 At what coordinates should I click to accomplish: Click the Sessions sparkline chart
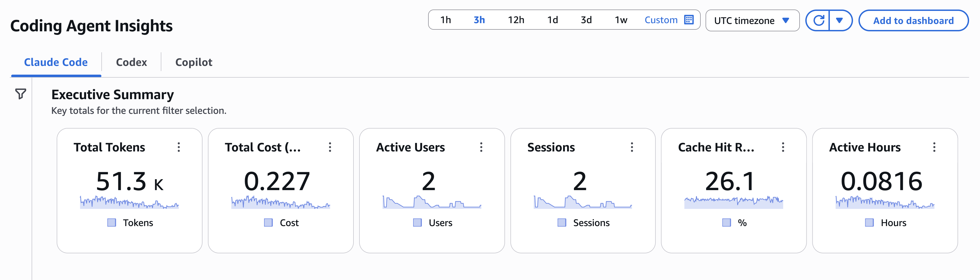click(x=583, y=202)
